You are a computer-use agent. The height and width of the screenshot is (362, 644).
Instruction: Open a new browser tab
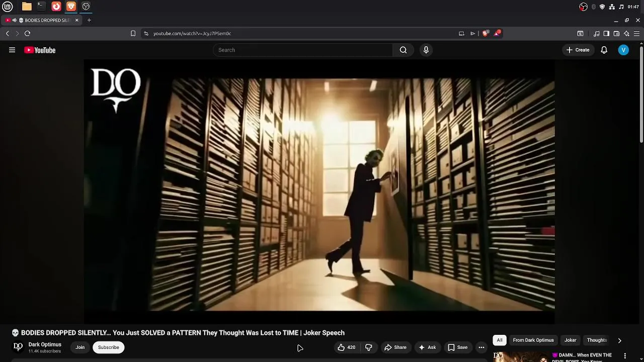(89, 20)
